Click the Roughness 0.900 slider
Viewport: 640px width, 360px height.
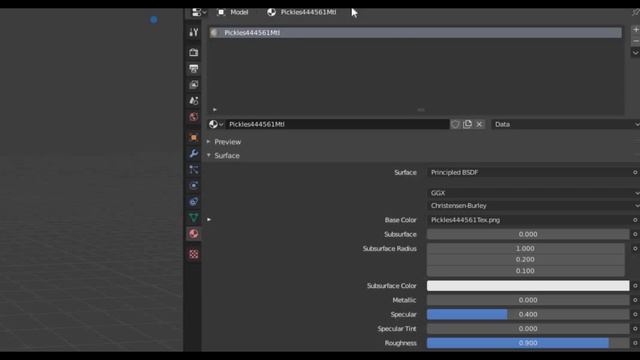[528, 343]
